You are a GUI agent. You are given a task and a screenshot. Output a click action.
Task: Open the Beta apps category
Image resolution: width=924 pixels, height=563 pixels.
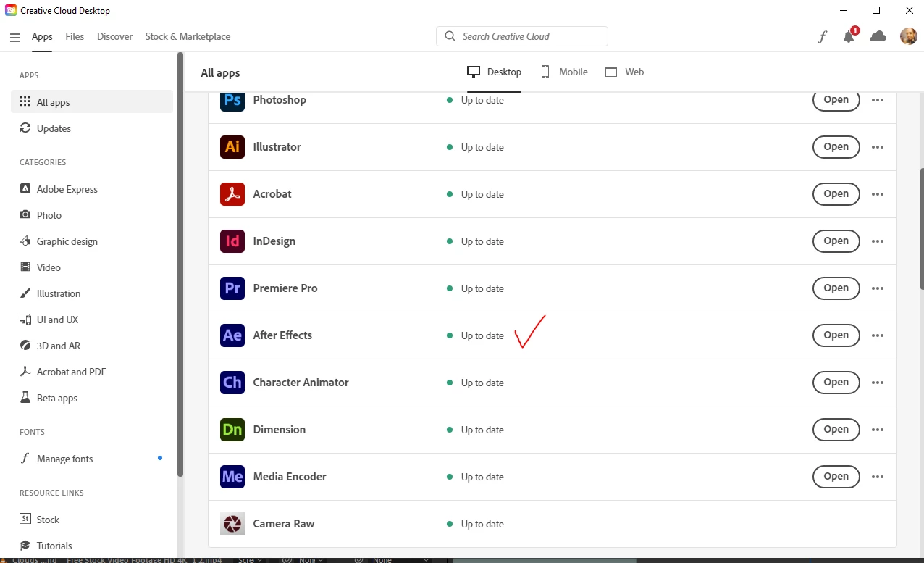[x=92, y=398]
